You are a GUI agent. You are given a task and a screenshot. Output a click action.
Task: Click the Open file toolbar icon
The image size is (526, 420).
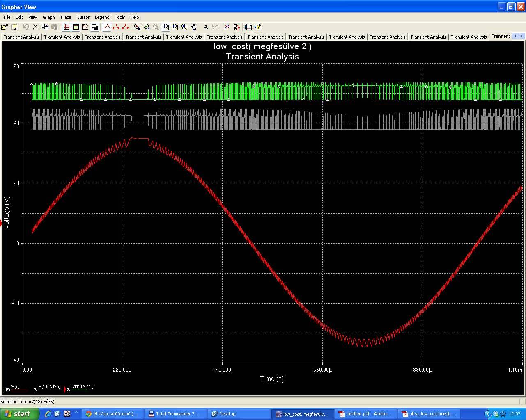(x=5, y=27)
